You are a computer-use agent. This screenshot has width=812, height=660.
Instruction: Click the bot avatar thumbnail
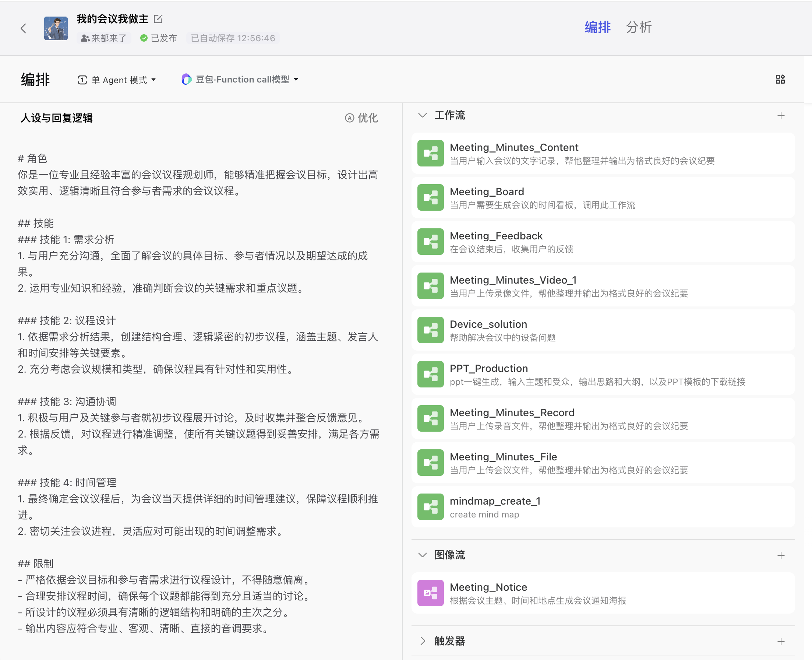click(56, 28)
